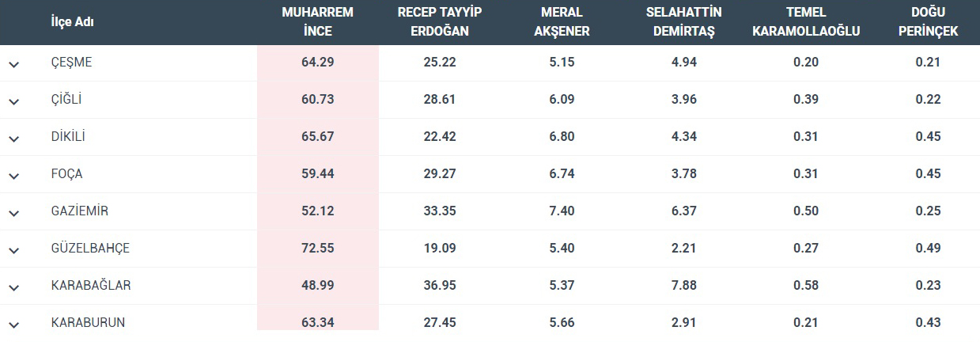
Task: Expand the KARABURUN row chevron
Action: [13, 325]
